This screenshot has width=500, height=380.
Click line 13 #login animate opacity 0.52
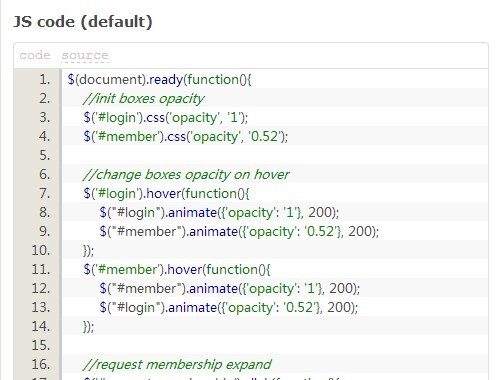[229, 308]
